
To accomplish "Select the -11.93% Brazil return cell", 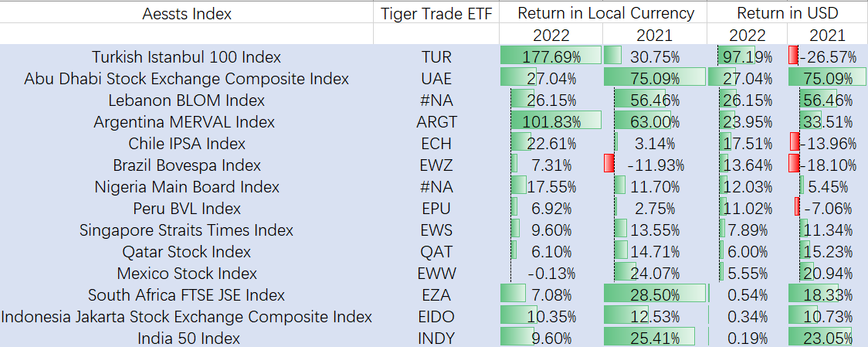I will tap(653, 165).
